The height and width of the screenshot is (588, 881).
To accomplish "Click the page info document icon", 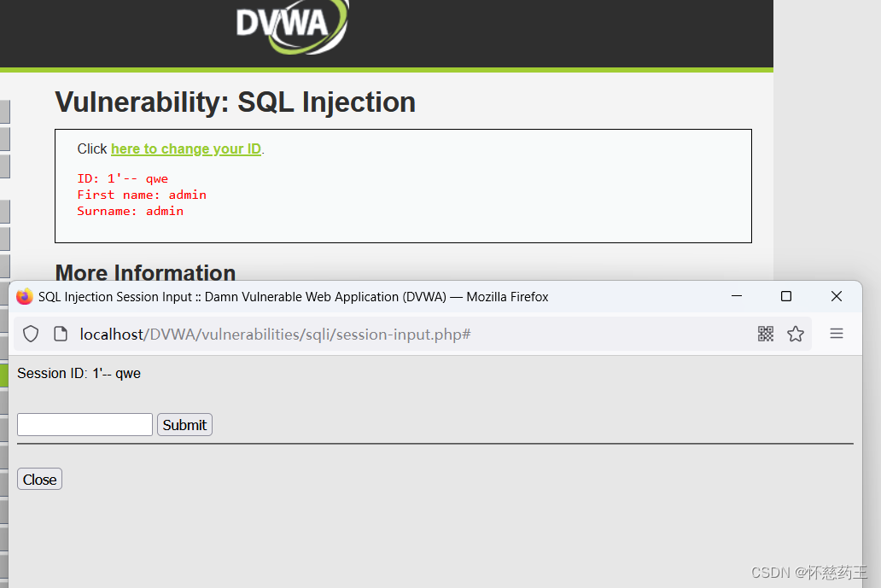I will 60,335.
